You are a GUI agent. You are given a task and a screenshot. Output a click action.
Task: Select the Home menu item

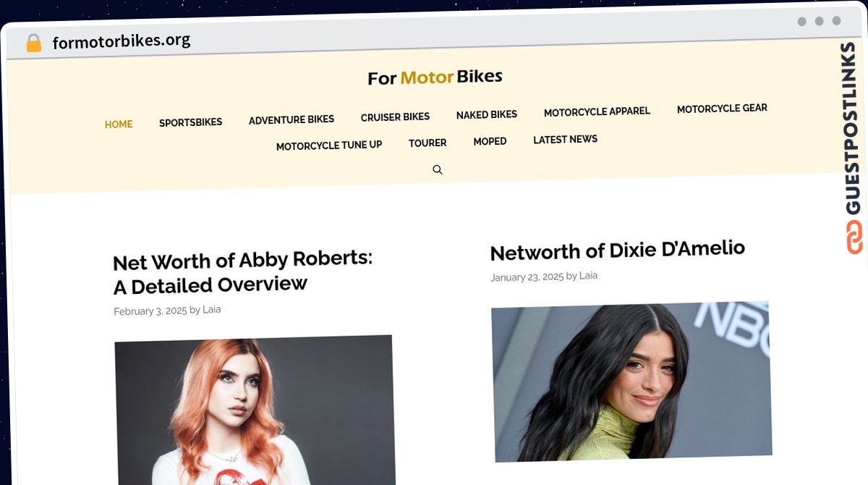(x=119, y=125)
